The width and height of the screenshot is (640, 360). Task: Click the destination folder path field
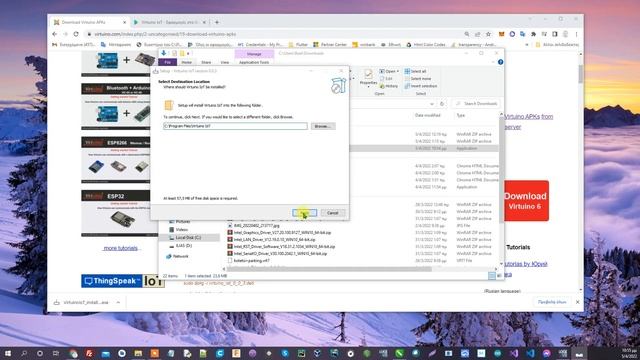click(x=235, y=126)
